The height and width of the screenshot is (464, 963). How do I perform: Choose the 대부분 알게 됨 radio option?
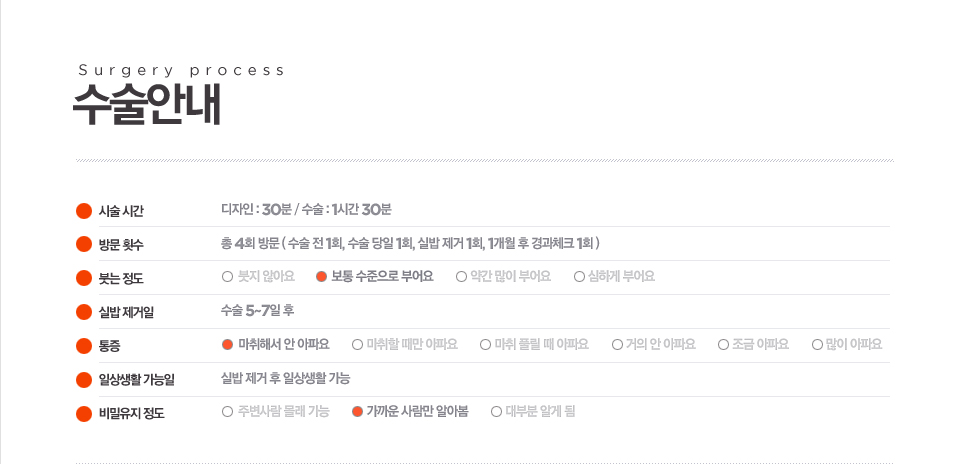click(496, 411)
